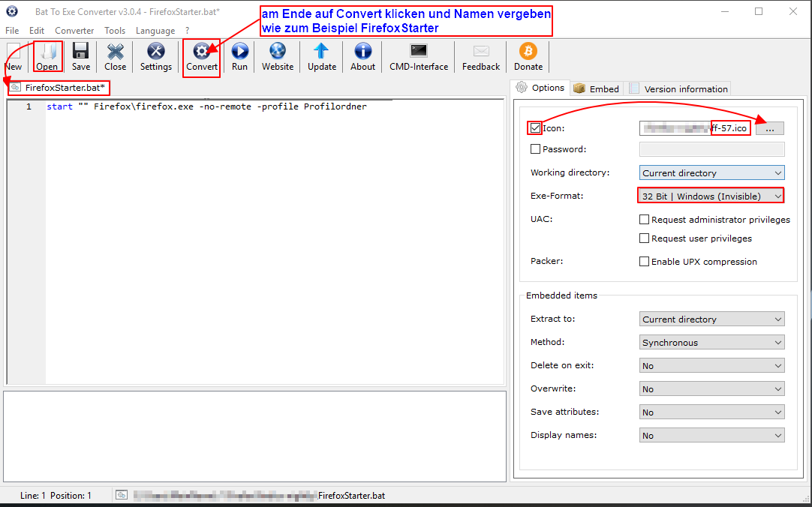Screen dimensions: 812x507
Task: Click the Icon path input field
Action: click(696, 128)
